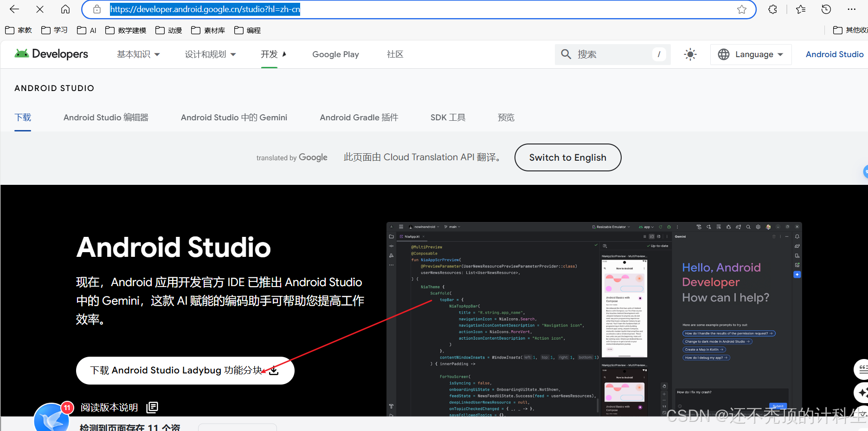The width and height of the screenshot is (868, 431).
Task: Click the Android Studio IDE screenshot image
Action: click(594, 319)
